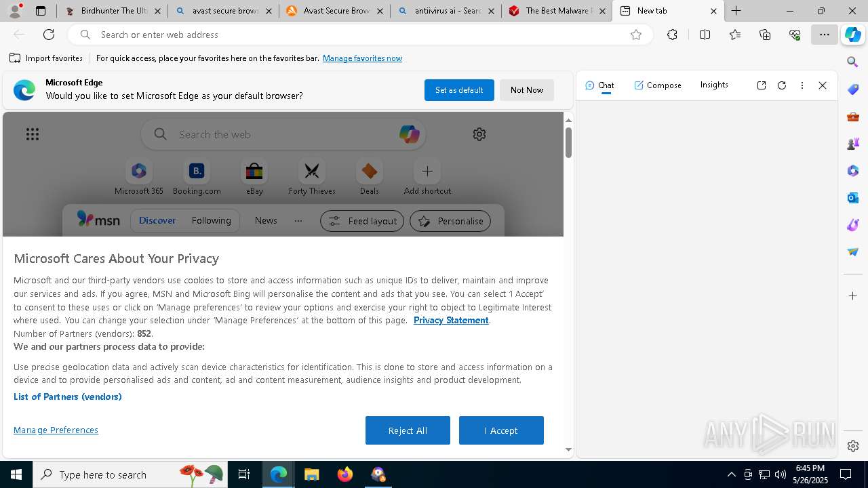Image resolution: width=868 pixels, height=488 pixels.
Task: Open the Favorites list icon
Action: (x=735, y=35)
